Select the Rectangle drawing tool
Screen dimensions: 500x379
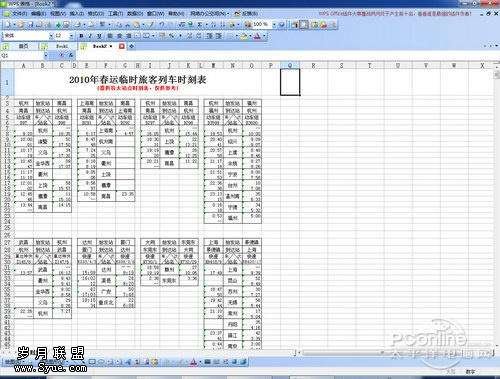point(92,362)
